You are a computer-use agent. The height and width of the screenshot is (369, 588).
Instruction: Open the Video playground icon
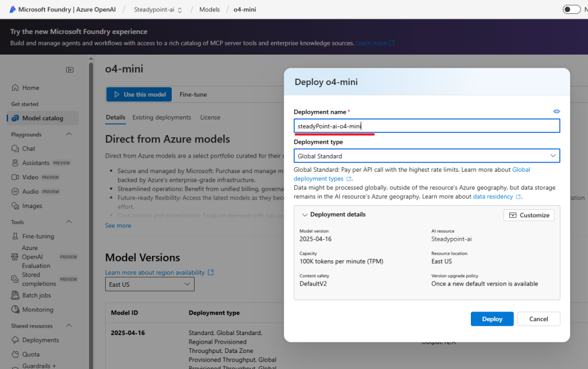(15, 178)
